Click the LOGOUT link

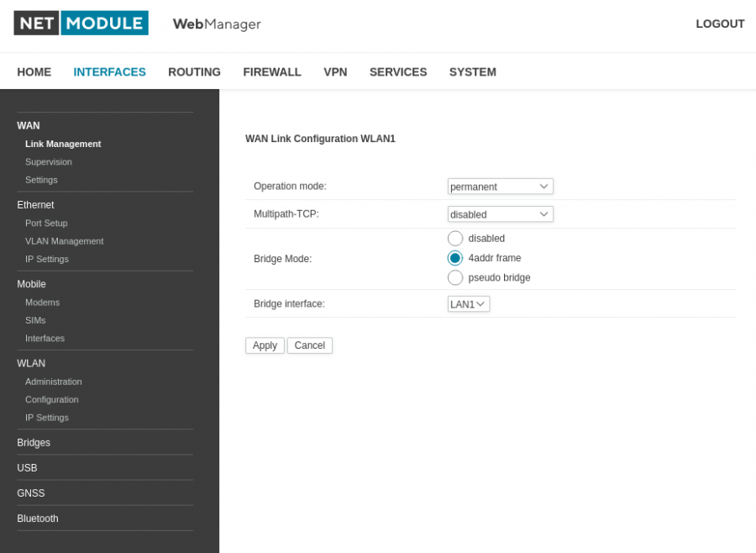720,24
